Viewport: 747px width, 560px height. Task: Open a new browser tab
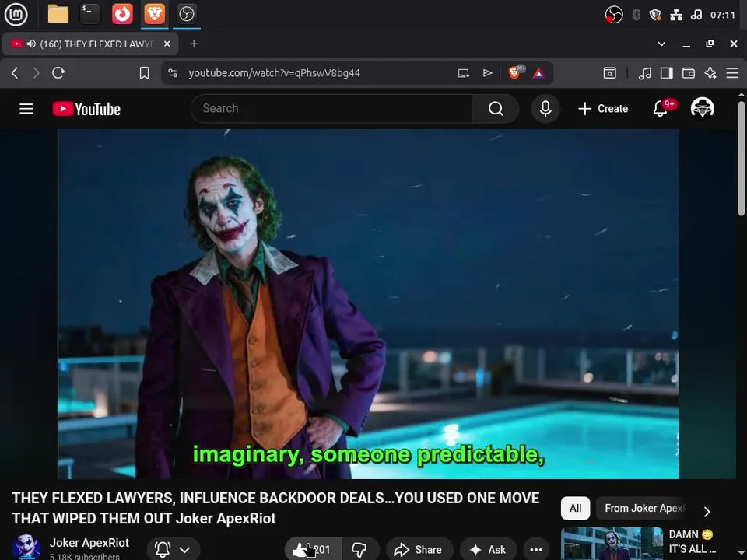[x=194, y=44]
